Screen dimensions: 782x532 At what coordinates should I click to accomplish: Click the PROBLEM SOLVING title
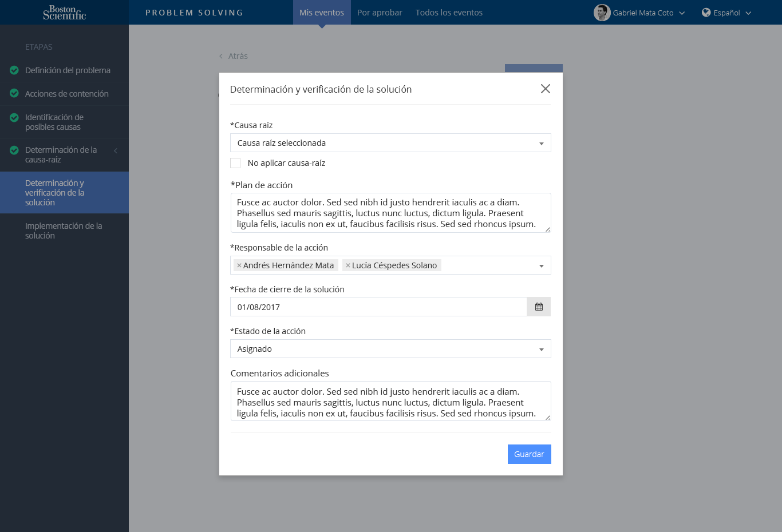tap(194, 13)
